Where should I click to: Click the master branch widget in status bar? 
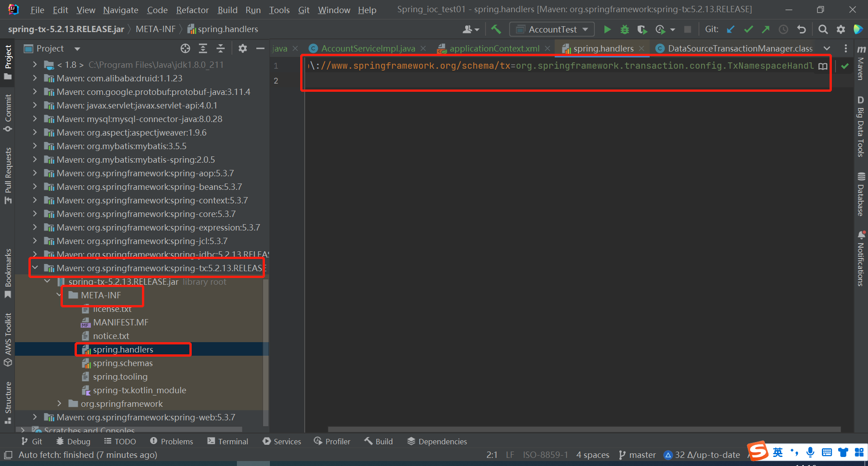[x=637, y=455]
